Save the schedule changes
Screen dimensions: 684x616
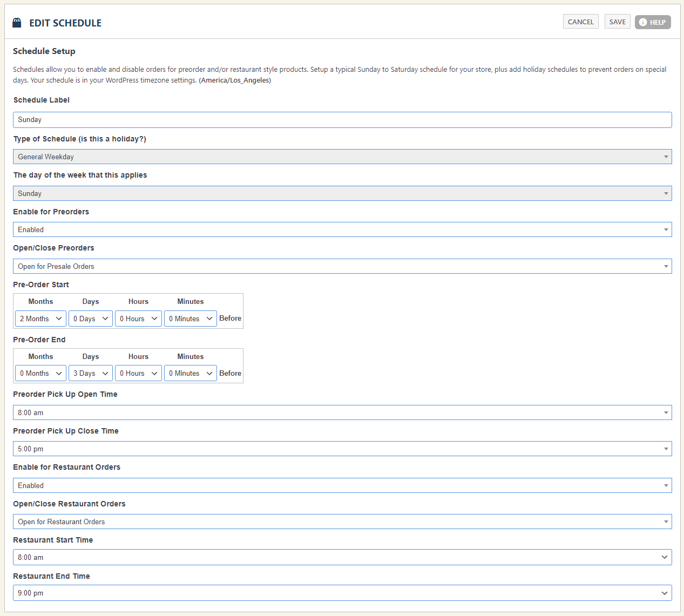click(x=617, y=22)
